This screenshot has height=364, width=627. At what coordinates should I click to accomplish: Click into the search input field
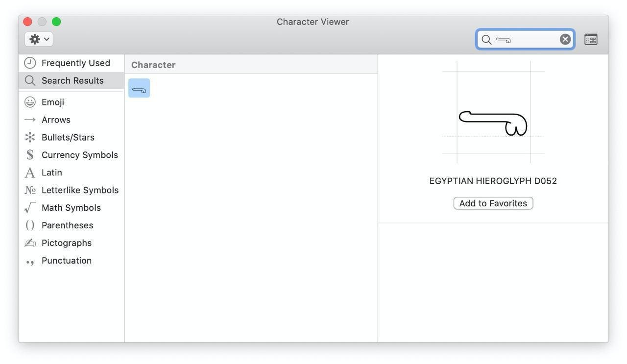click(x=526, y=40)
